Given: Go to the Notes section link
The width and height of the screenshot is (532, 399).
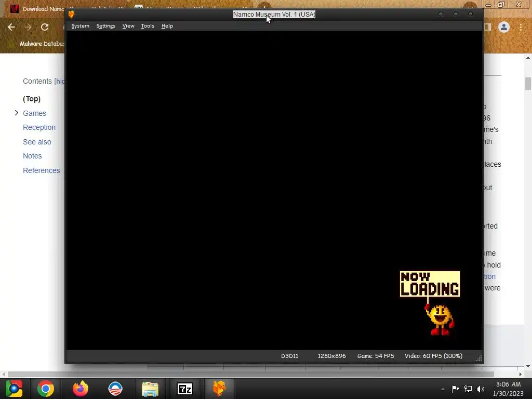Looking at the screenshot, I should [32, 156].
